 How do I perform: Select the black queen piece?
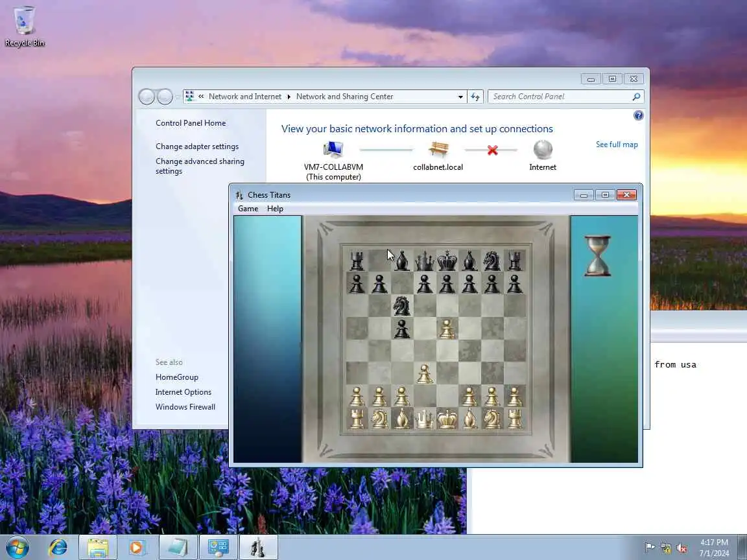pos(424,261)
